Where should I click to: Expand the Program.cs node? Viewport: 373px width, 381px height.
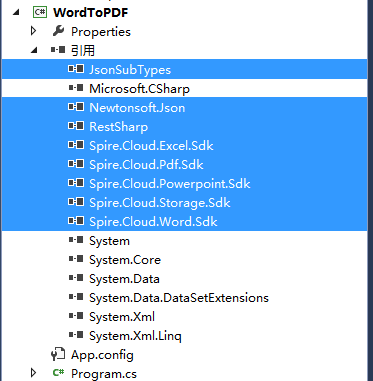click(33, 373)
